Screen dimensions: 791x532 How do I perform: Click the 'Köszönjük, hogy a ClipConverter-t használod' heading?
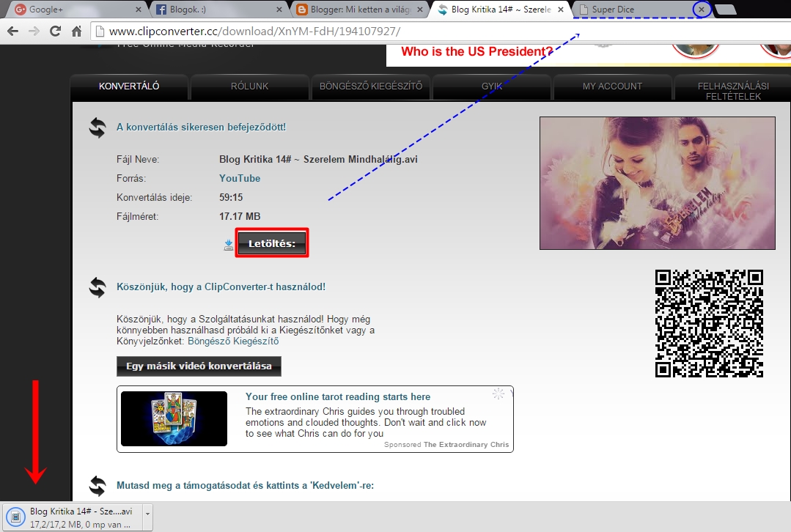point(221,287)
